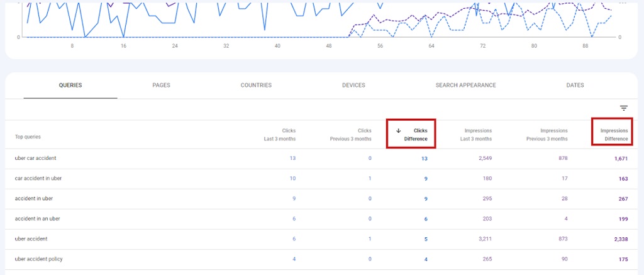Click the Top queries column header
This screenshot has height=275, width=644.
pos(28,137)
